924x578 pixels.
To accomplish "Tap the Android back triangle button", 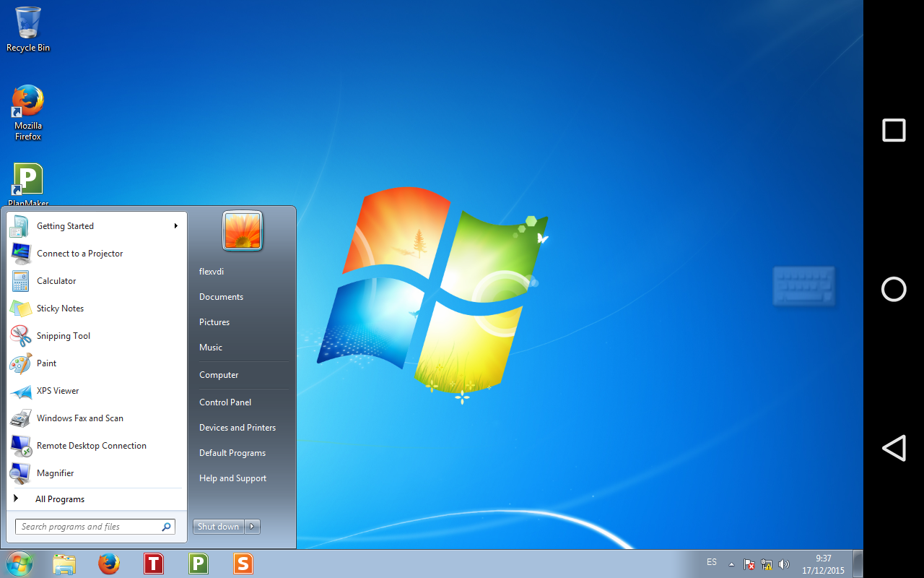I will [894, 448].
